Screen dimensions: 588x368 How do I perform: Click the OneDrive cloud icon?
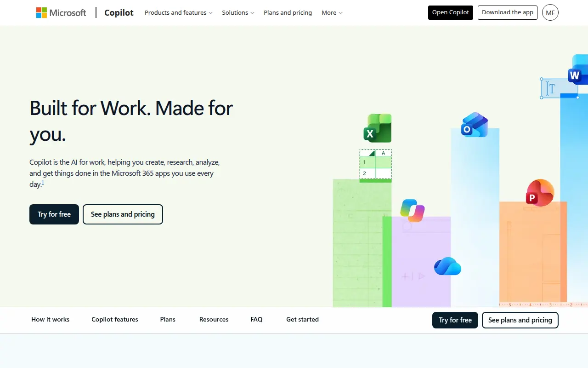[x=447, y=266]
